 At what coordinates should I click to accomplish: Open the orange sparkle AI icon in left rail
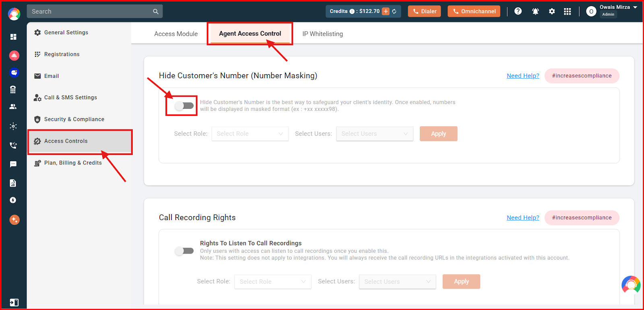point(14,220)
